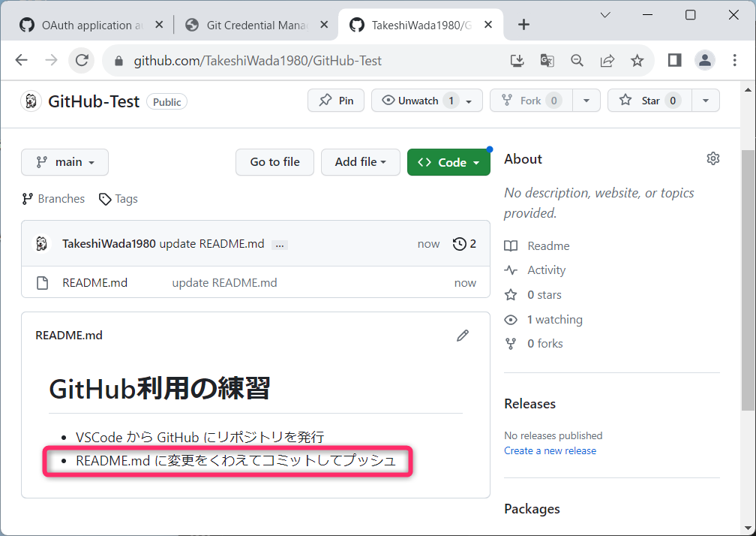
Task: Click the share this page icon
Action: 607,61
